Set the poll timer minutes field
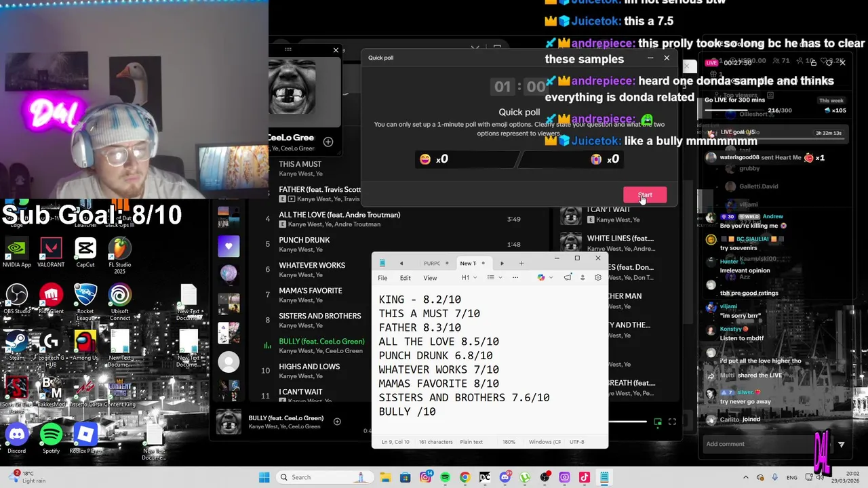868x488 pixels. [x=502, y=87]
